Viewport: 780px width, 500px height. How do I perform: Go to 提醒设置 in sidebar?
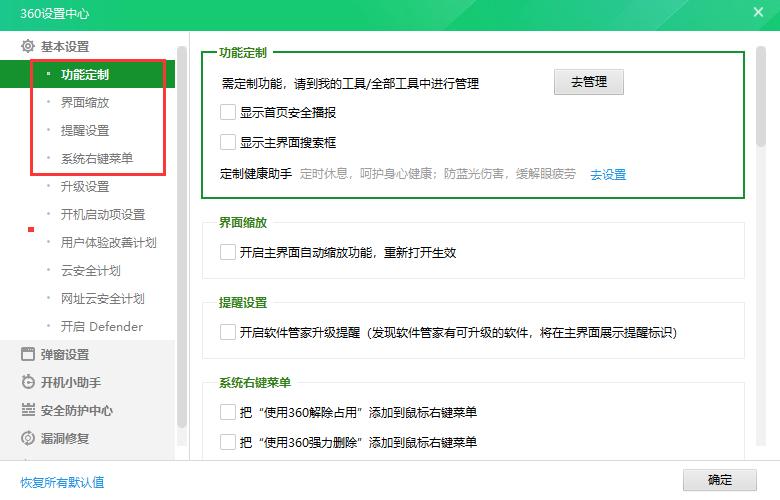pyautogui.click(x=85, y=130)
